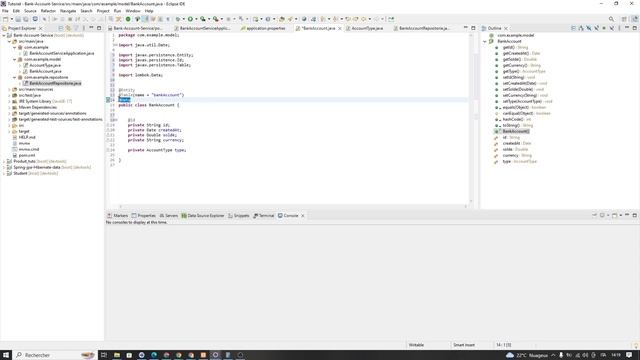Switch to BankAccountServiceApplication editor tab
Screen dimensions: 640x360
[x=202, y=29]
